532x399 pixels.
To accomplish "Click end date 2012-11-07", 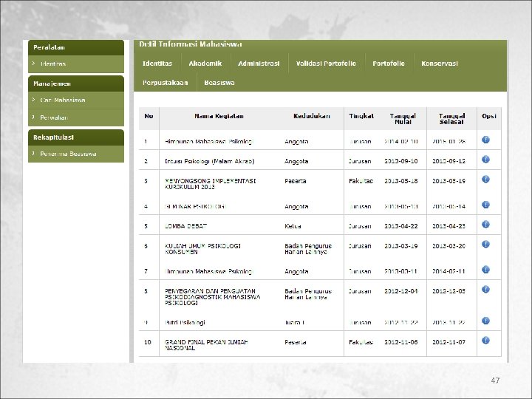I will [x=449, y=342].
